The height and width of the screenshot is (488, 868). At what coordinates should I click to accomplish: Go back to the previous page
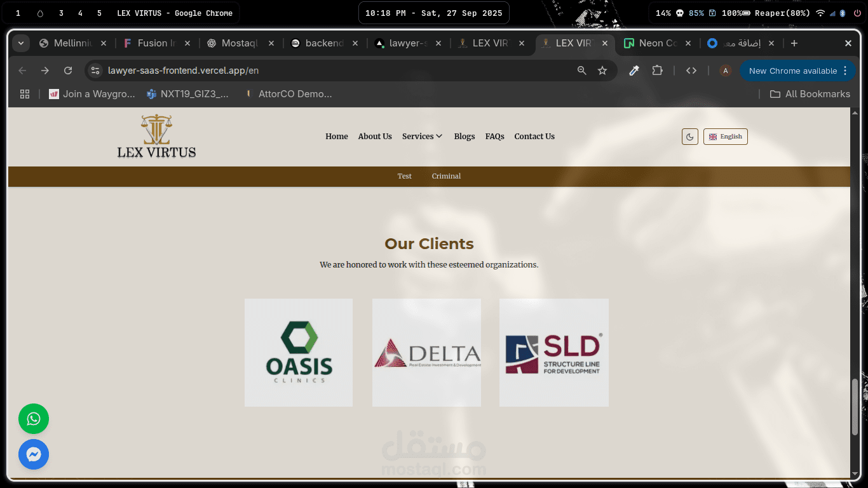(23, 71)
